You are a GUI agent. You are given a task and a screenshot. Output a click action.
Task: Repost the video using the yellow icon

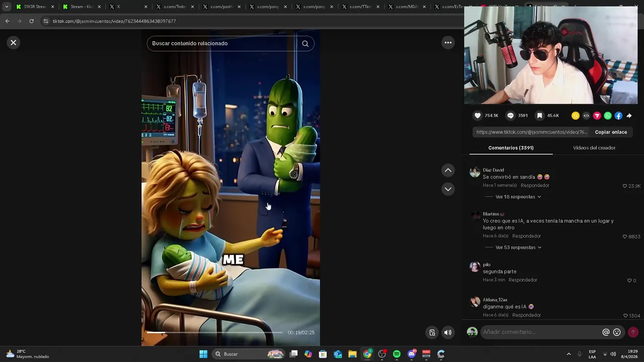(576, 116)
